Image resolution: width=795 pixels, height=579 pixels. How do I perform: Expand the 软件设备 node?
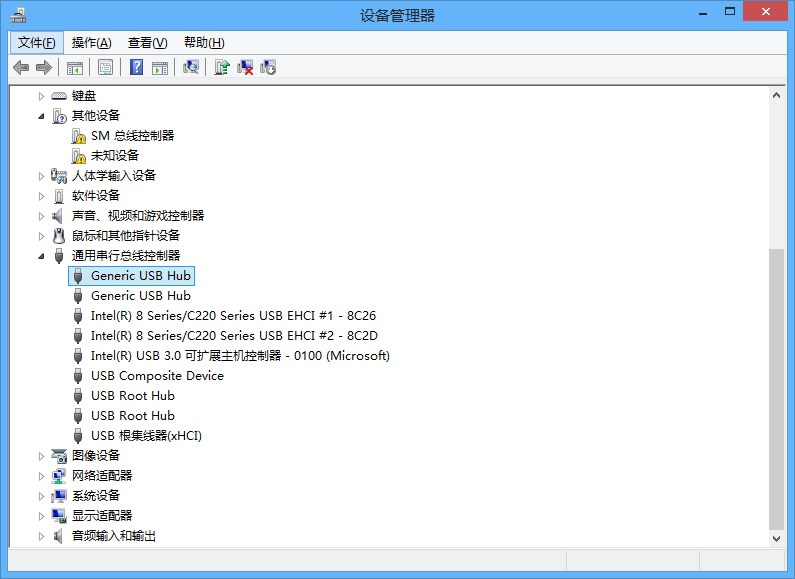pyautogui.click(x=41, y=196)
